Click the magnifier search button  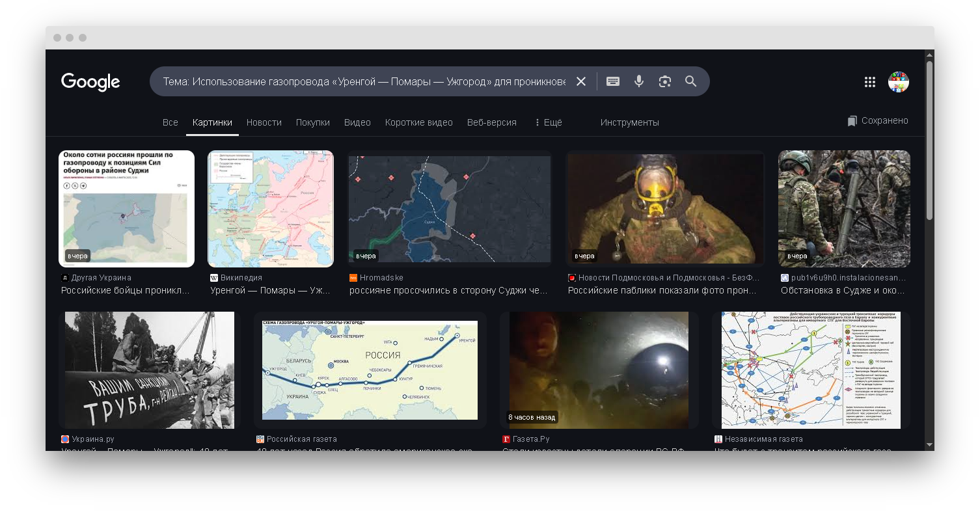click(x=690, y=81)
